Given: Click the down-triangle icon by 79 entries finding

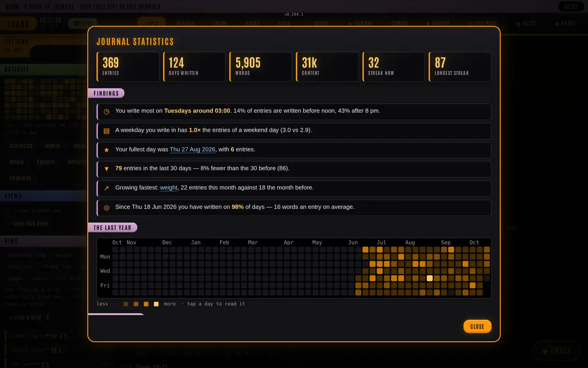Looking at the screenshot, I should (x=107, y=169).
